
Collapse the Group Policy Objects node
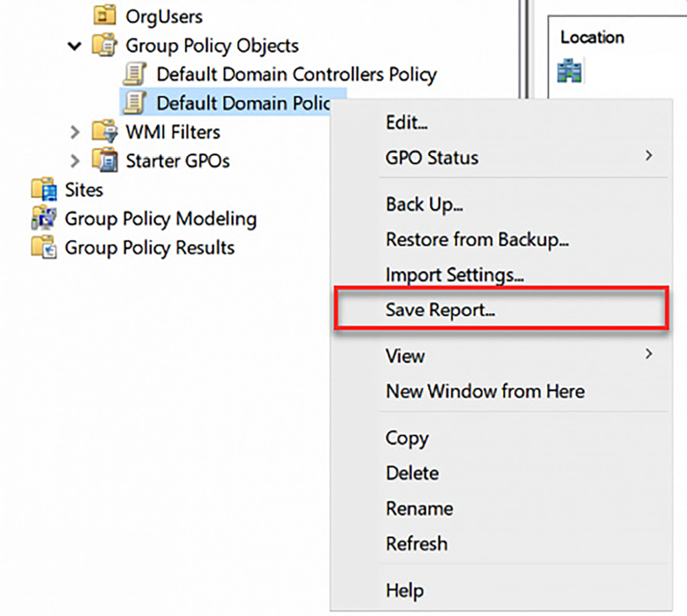point(75,46)
